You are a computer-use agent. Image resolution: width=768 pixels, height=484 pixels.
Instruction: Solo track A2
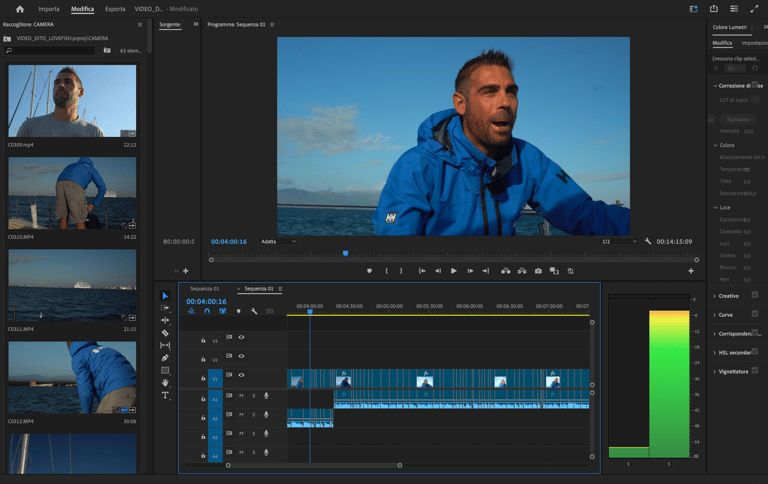[x=254, y=414]
